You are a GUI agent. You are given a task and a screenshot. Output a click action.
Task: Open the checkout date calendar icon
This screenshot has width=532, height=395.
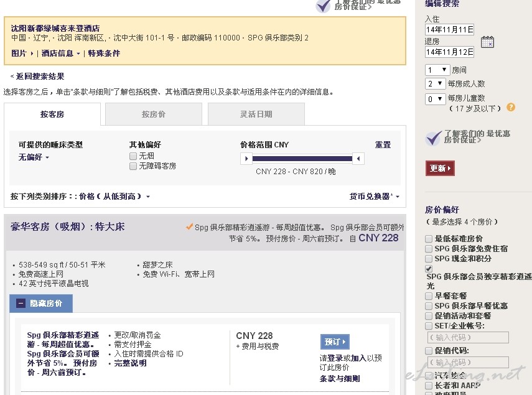click(x=488, y=42)
